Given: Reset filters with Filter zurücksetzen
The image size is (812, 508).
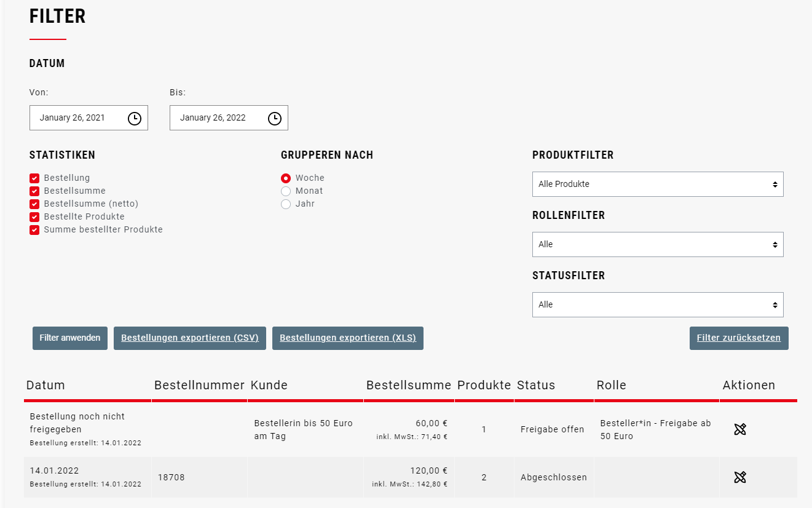Looking at the screenshot, I should coord(738,338).
